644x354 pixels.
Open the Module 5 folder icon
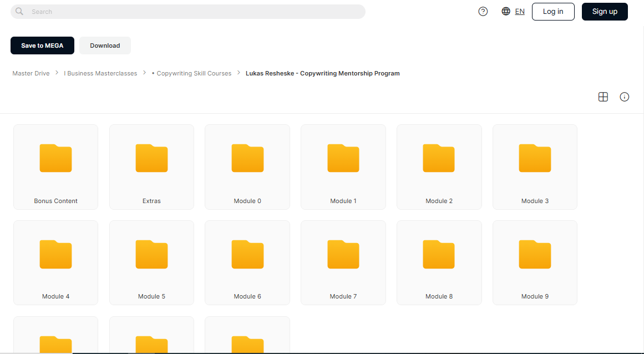tap(151, 254)
